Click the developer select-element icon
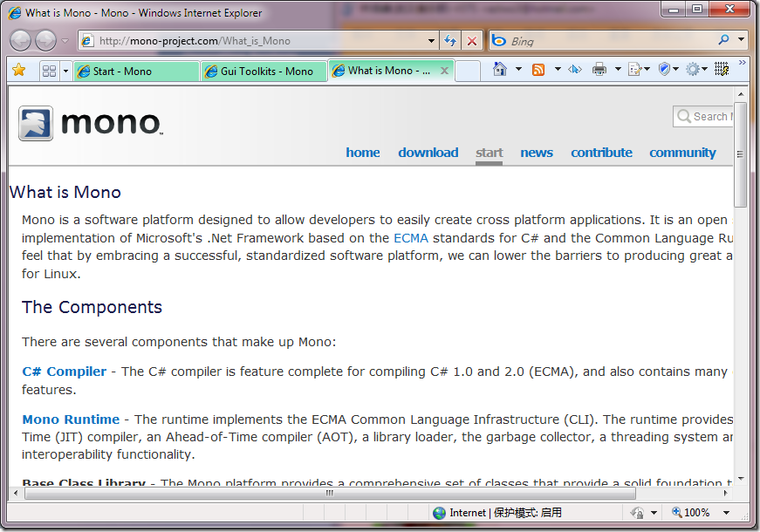 tap(575, 70)
